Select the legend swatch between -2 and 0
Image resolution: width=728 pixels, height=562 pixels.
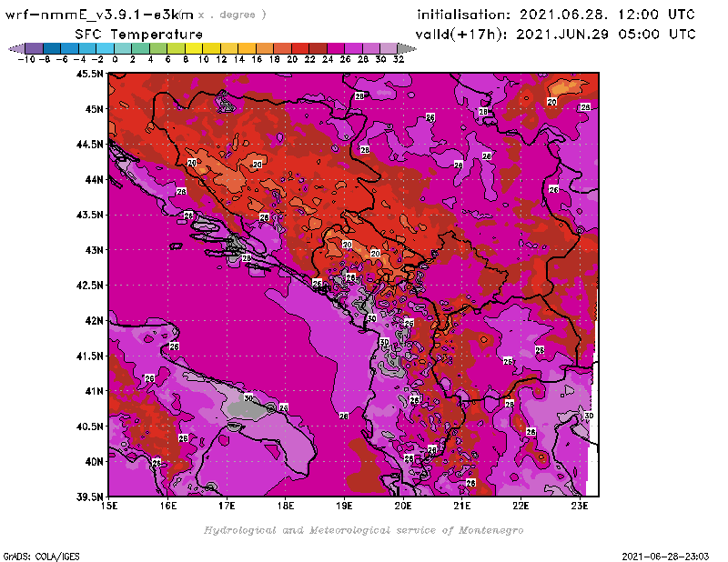[x=105, y=49]
